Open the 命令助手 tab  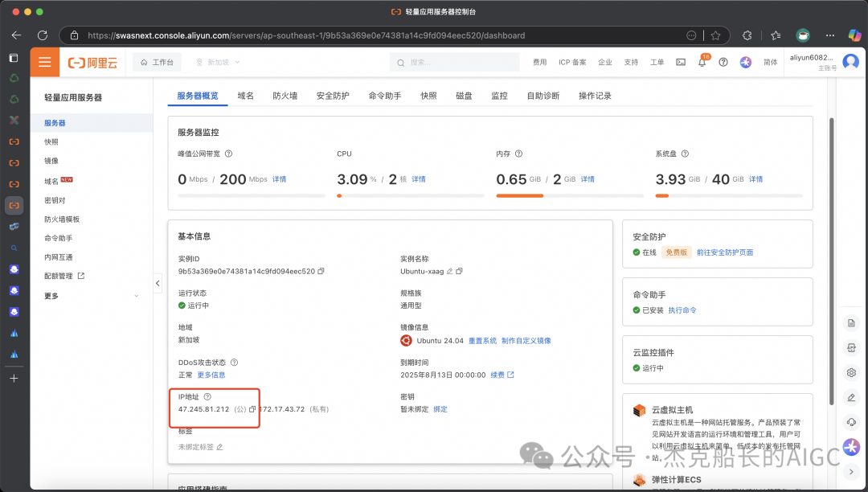385,96
